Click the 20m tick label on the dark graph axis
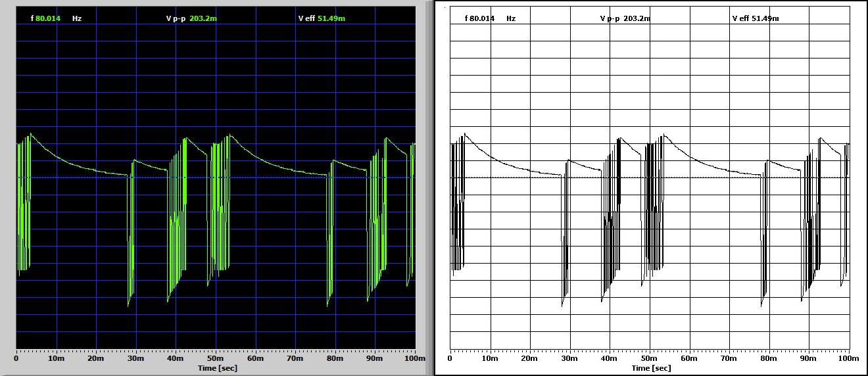 (96, 359)
